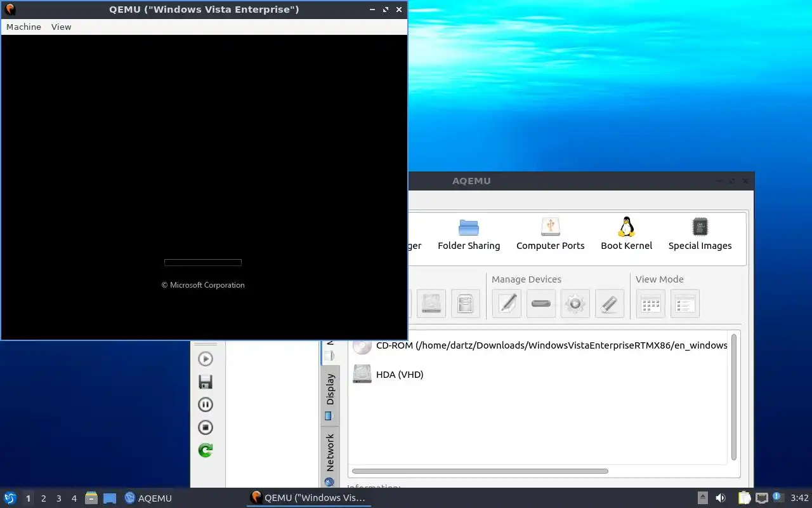Switch to workspace 2

pos(43,498)
